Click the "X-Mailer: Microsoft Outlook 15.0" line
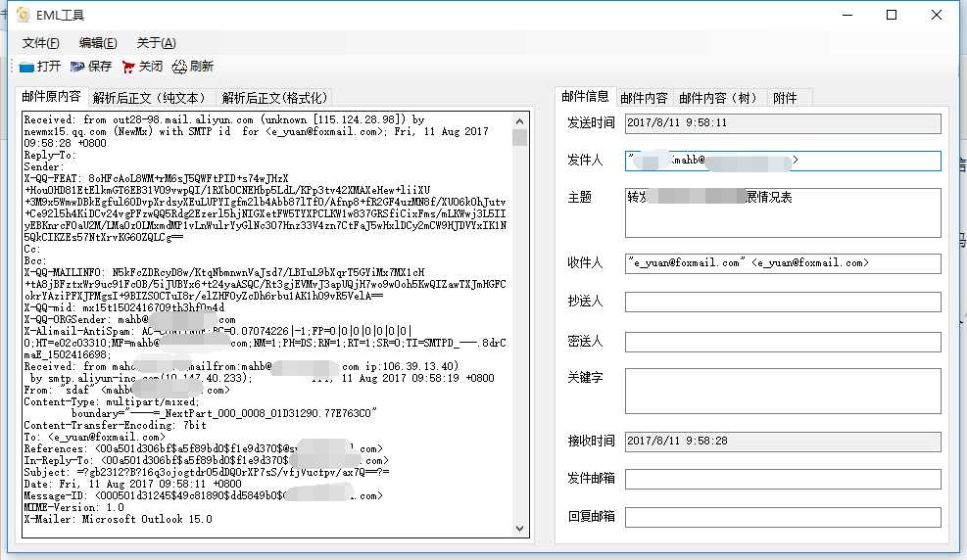Screen dimensions: 967x560 click(118, 519)
